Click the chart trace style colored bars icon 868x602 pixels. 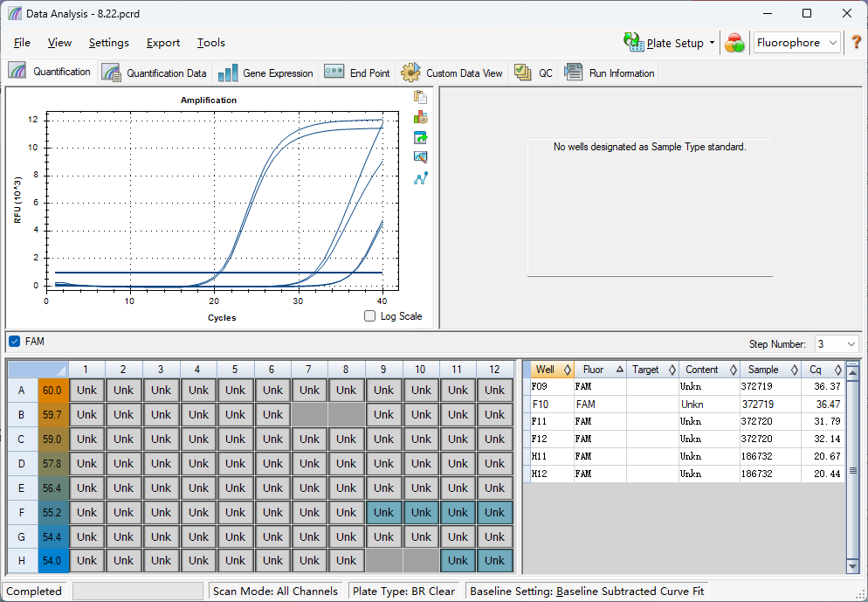(x=420, y=117)
